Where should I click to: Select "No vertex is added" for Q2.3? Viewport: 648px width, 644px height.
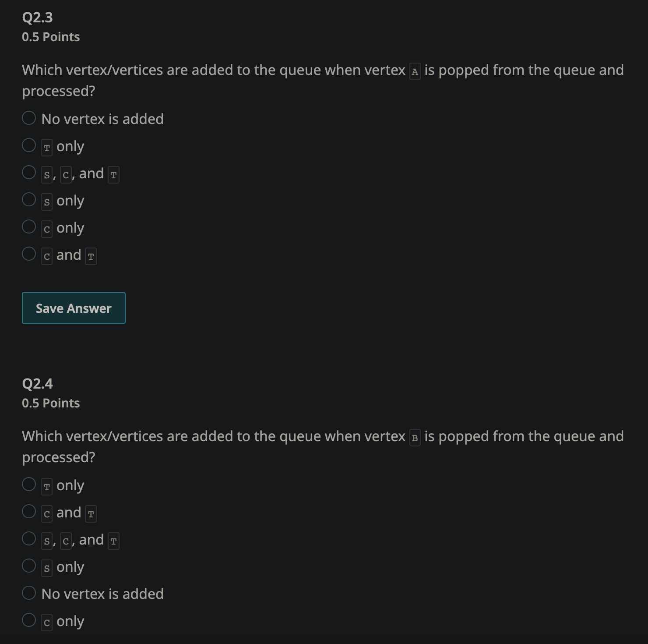(x=29, y=118)
